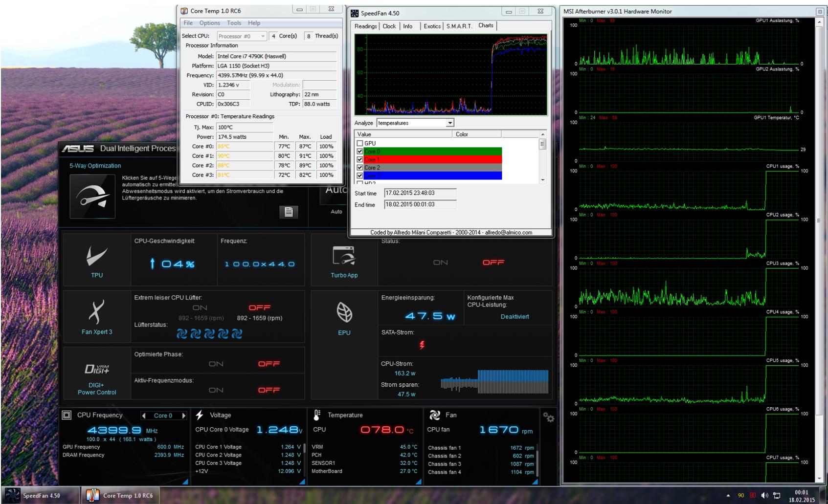Expand the Voltage panel corner arrow

302,482
